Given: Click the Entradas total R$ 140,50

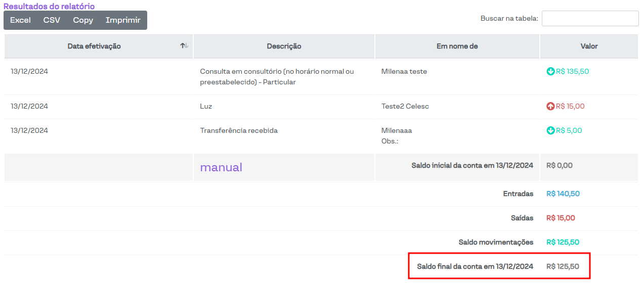Looking at the screenshot, I should click(x=563, y=194).
